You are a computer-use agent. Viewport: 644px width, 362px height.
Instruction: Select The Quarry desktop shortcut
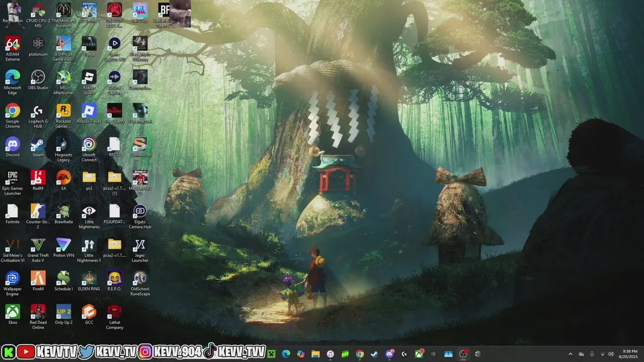pyautogui.click(x=115, y=114)
